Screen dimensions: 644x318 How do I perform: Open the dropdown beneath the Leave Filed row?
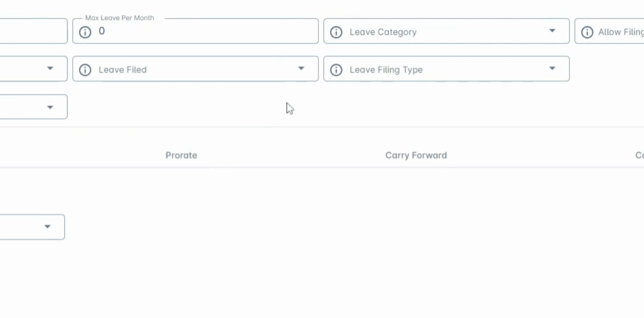point(50,107)
